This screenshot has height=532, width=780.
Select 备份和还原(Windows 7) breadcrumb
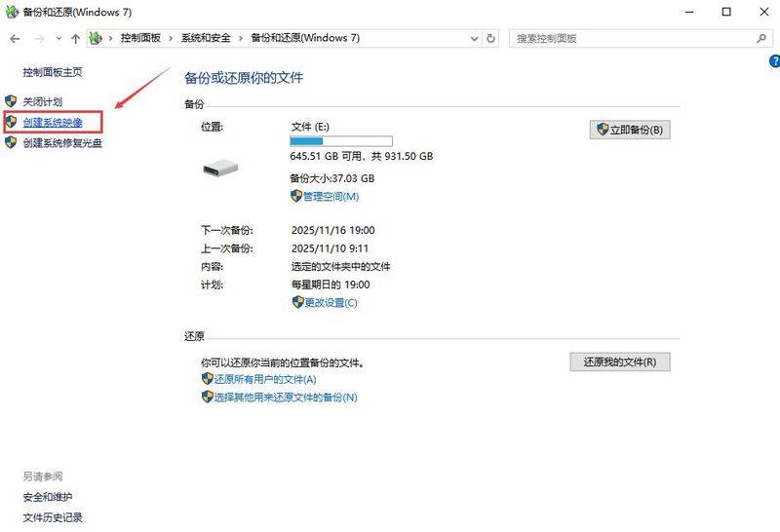305,38
